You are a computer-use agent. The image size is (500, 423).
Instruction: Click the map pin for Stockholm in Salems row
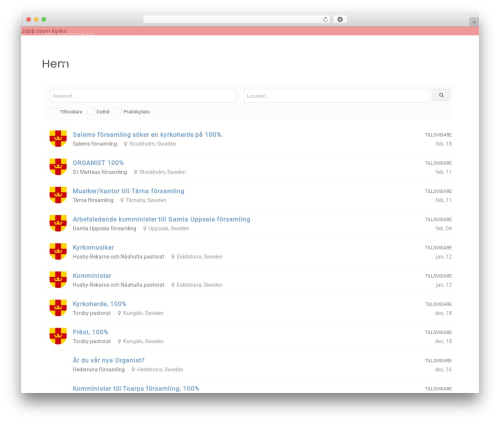[125, 144]
